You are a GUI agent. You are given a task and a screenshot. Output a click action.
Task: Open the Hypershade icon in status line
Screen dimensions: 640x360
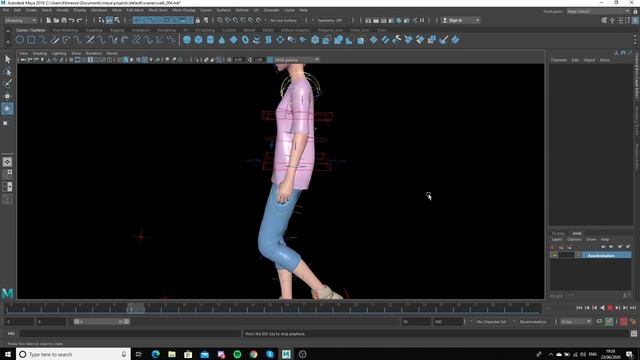coord(399,20)
